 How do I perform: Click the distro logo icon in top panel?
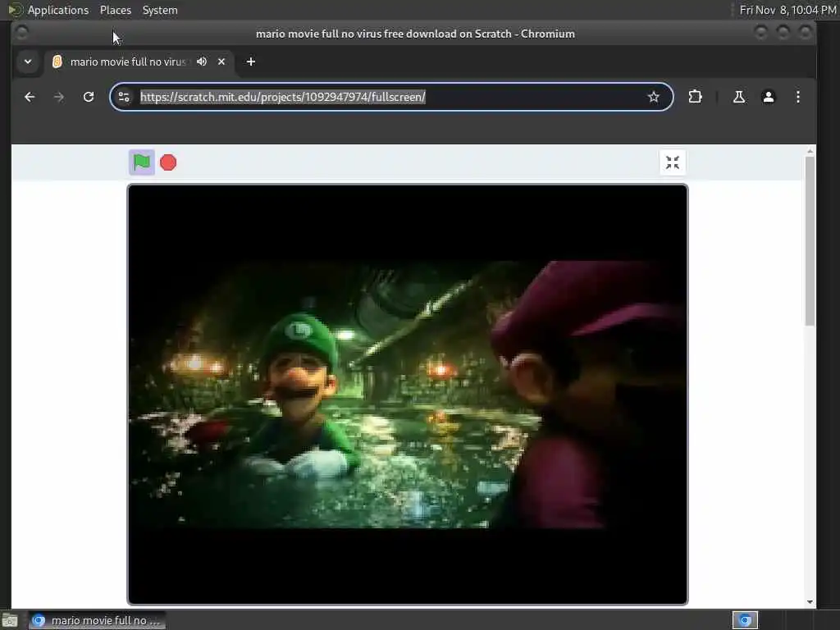click(x=15, y=10)
